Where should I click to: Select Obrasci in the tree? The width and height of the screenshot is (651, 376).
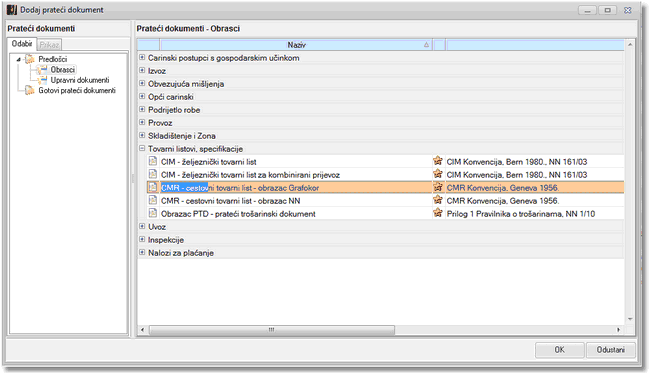[63, 69]
